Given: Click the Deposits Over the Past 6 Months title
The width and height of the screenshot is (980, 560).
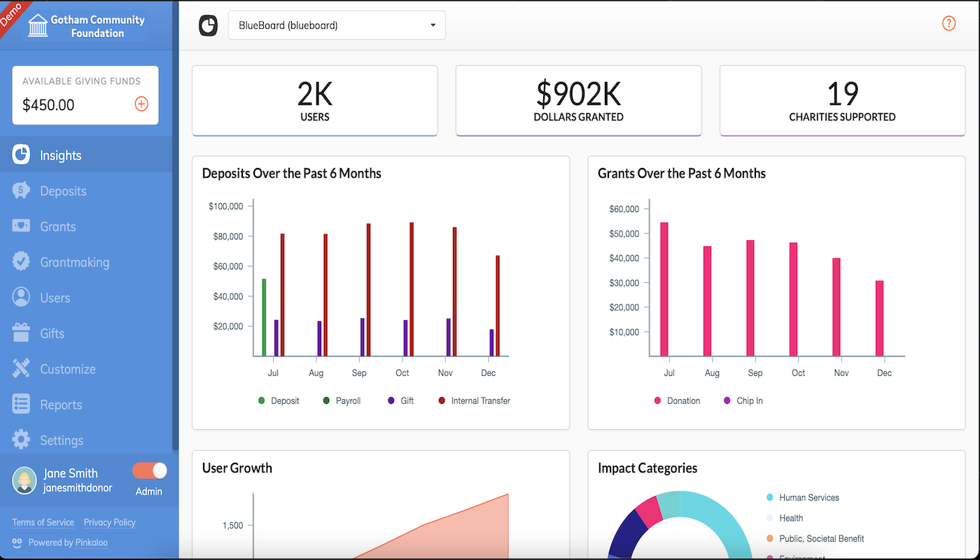Looking at the screenshot, I should [292, 174].
